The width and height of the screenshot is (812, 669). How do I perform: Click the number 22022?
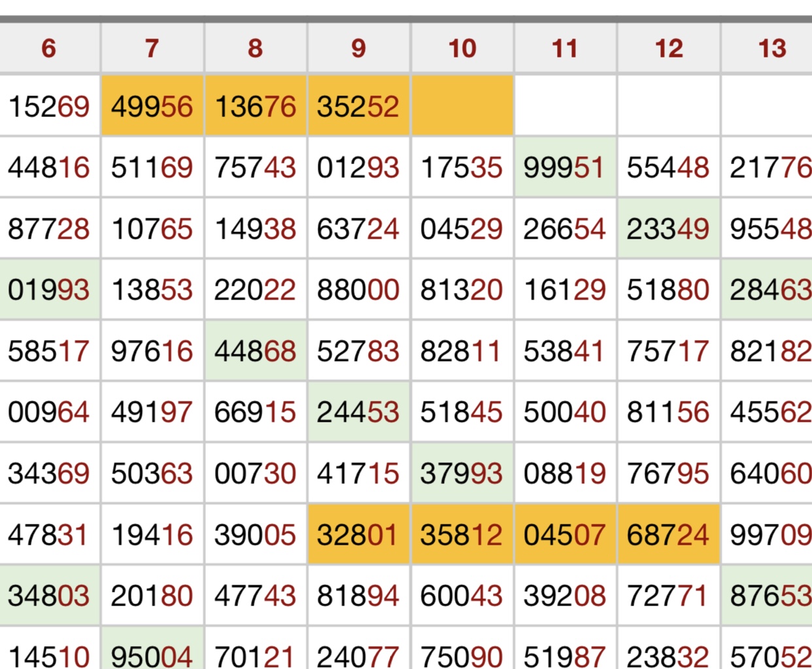click(255, 290)
